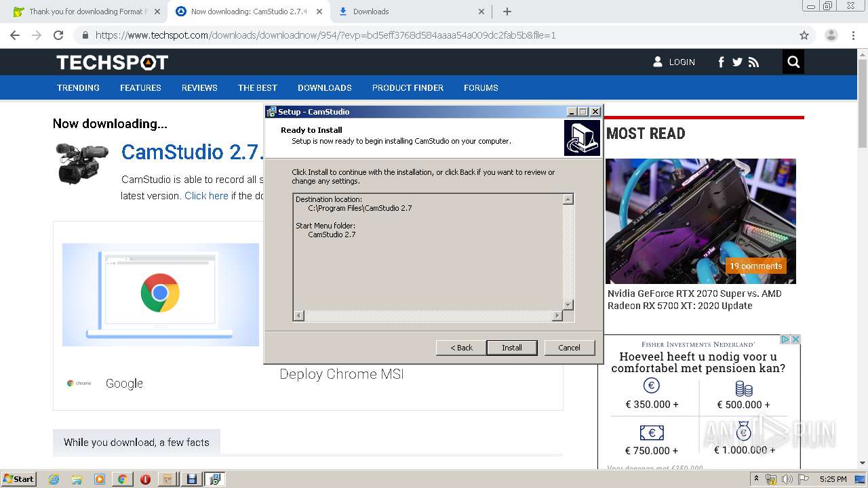
Task: Open volume speaker tray icon
Action: [x=787, y=479]
